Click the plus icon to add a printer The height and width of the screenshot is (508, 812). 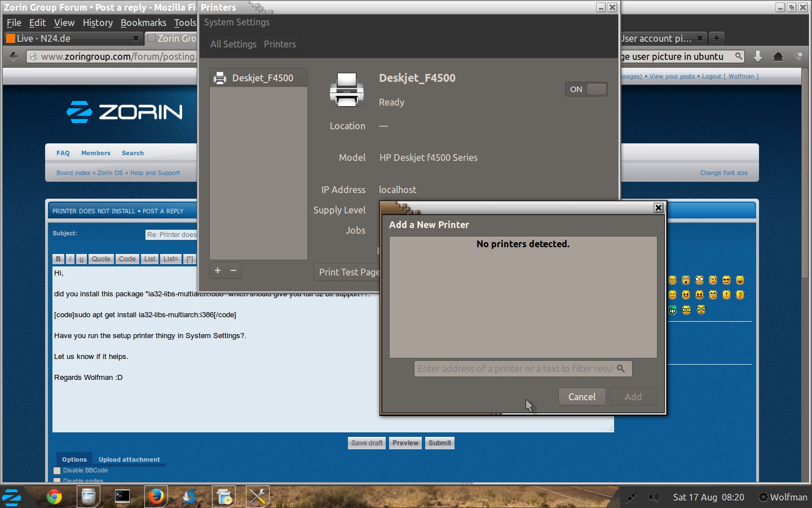click(x=218, y=270)
